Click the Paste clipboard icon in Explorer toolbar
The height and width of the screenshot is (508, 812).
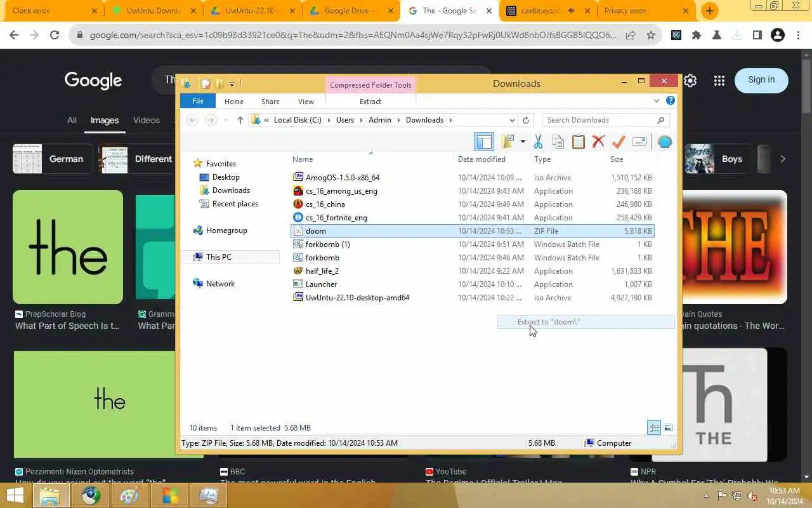pos(578,142)
